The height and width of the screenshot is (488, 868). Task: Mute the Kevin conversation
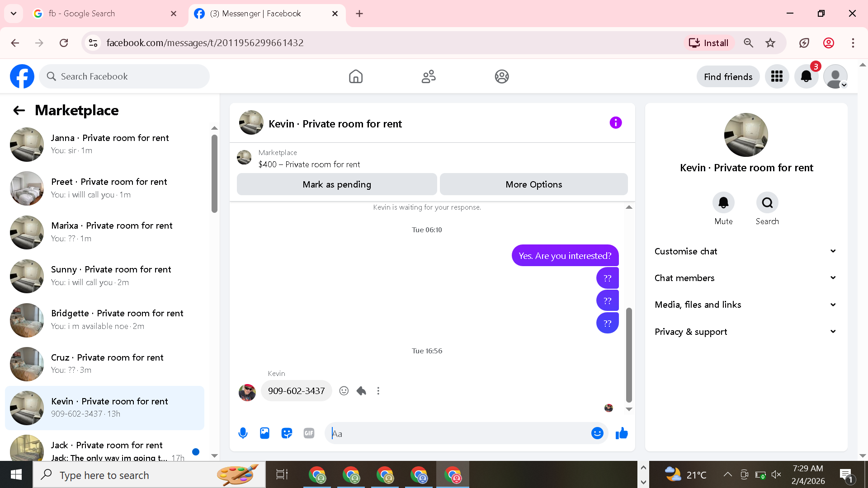pyautogui.click(x=723, y=203)
